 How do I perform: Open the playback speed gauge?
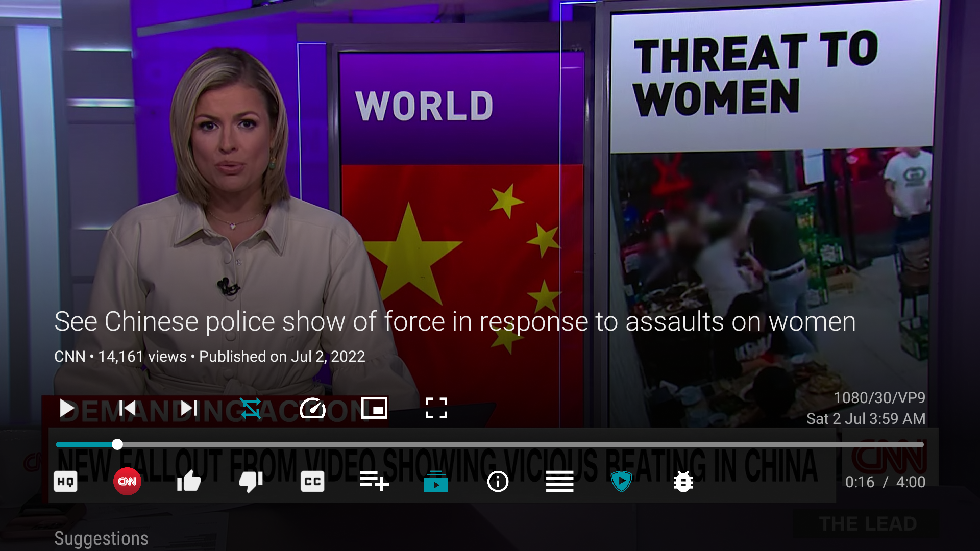pyautogui.click(x=312, y=408)
